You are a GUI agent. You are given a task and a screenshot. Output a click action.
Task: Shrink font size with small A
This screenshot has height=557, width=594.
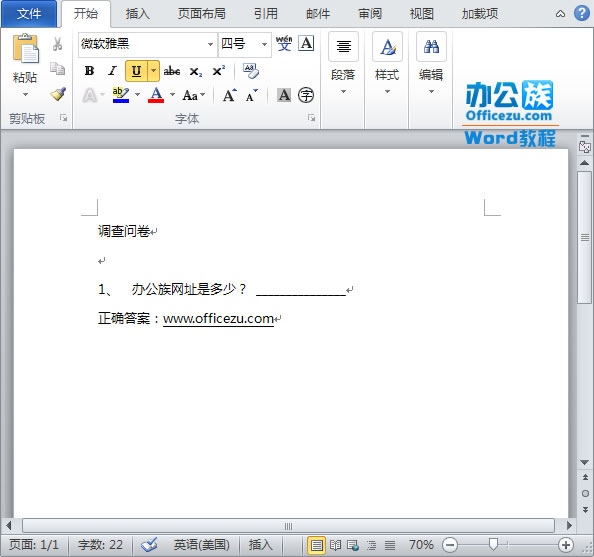pyautogui.click(x=251, y=96)
